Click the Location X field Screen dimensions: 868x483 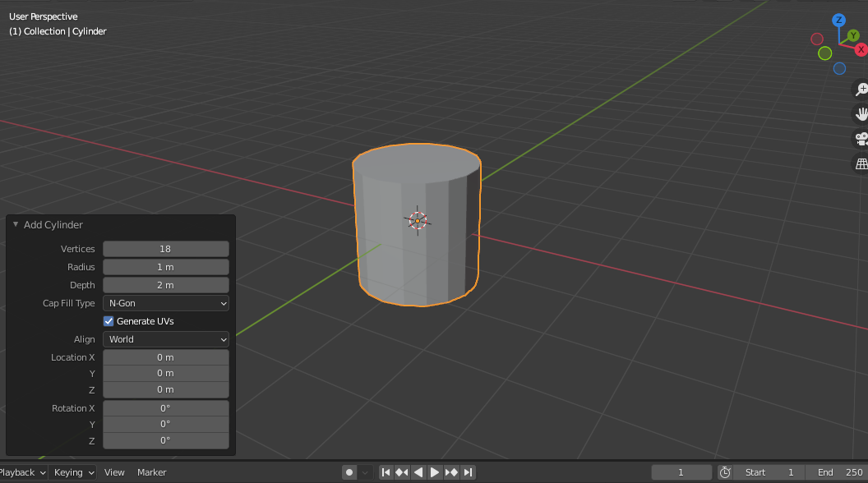coord(166,357)
